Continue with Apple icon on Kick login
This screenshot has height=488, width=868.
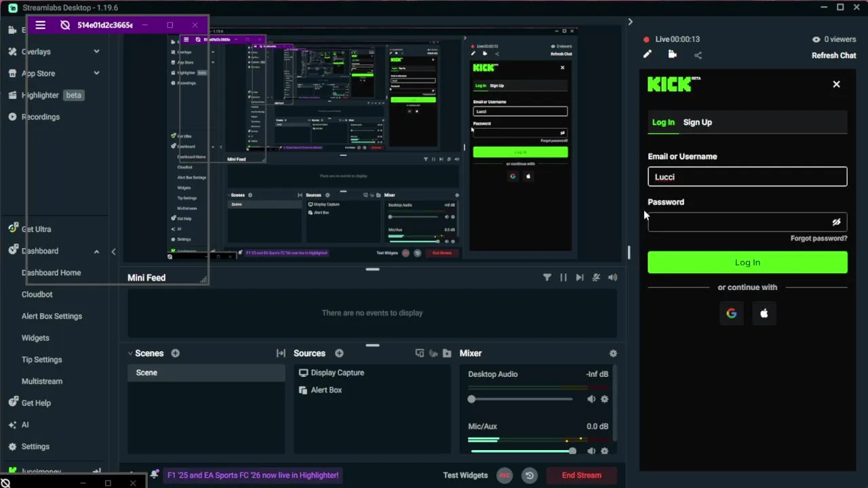(764, 313)
